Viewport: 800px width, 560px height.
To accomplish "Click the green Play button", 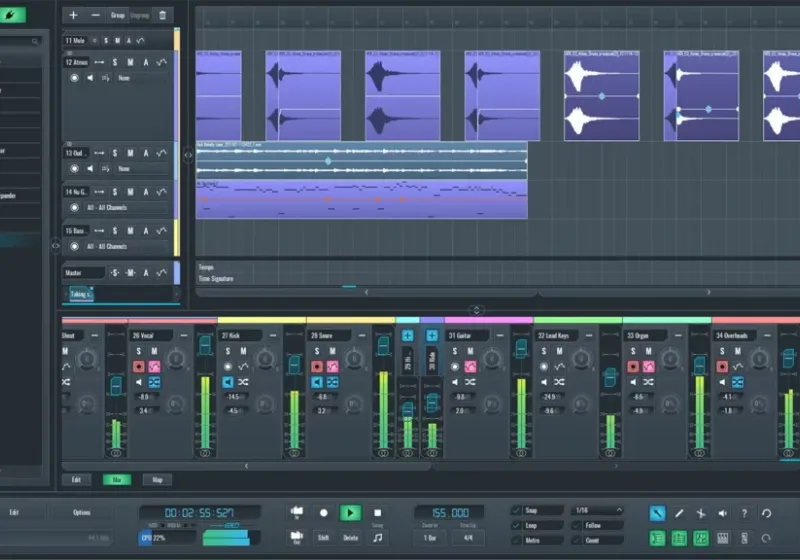I will [351, 513].
